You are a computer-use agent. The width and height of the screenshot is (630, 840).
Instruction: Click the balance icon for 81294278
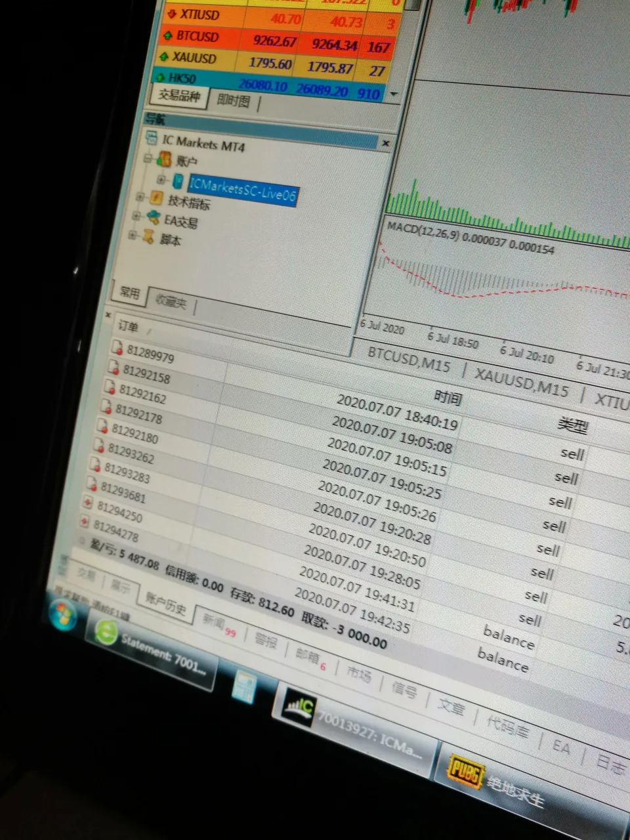point(84,522)
